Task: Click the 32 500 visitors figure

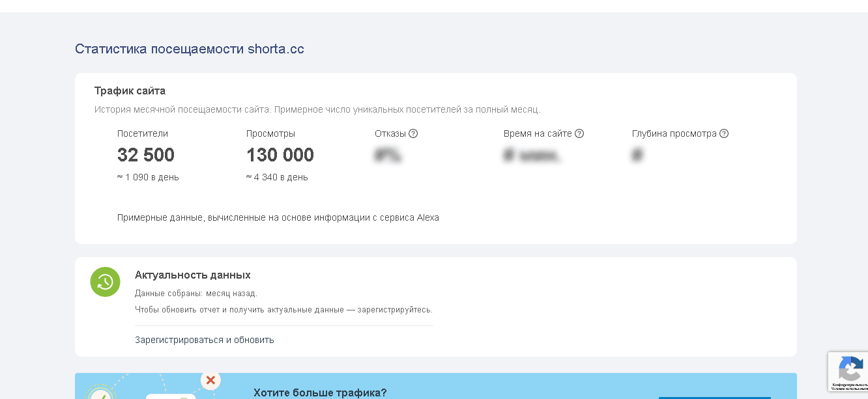Action: point(146,155)
